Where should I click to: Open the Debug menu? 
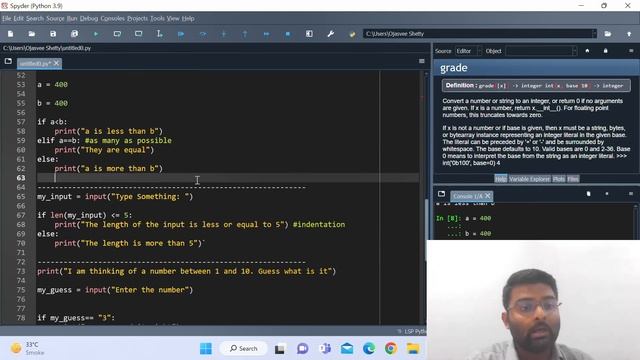point(89,18)
